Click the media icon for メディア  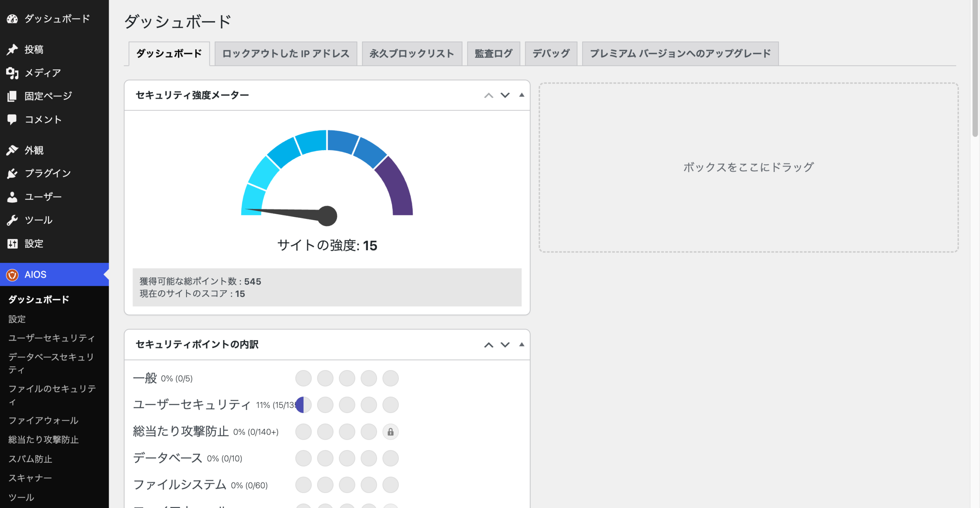[12, 73]
